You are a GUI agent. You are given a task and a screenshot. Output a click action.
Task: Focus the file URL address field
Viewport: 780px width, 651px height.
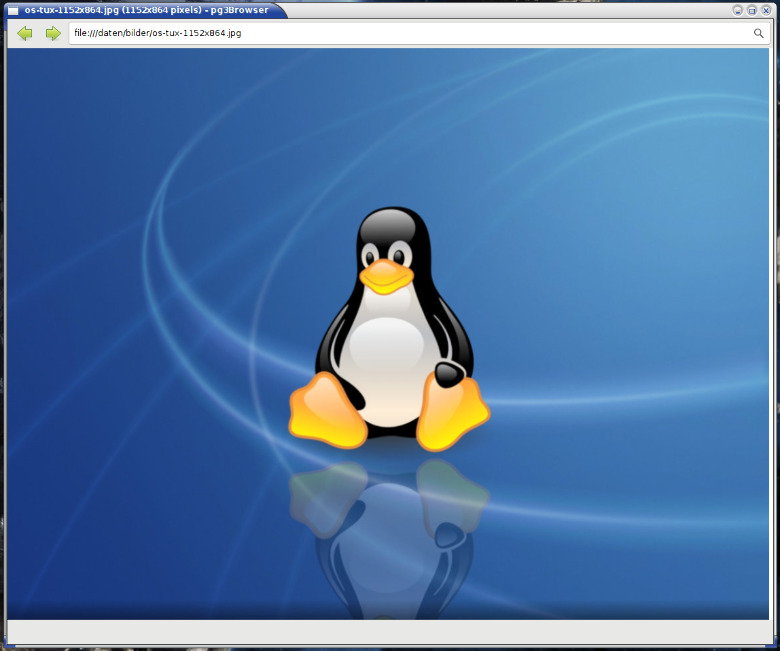coord(419,33)
